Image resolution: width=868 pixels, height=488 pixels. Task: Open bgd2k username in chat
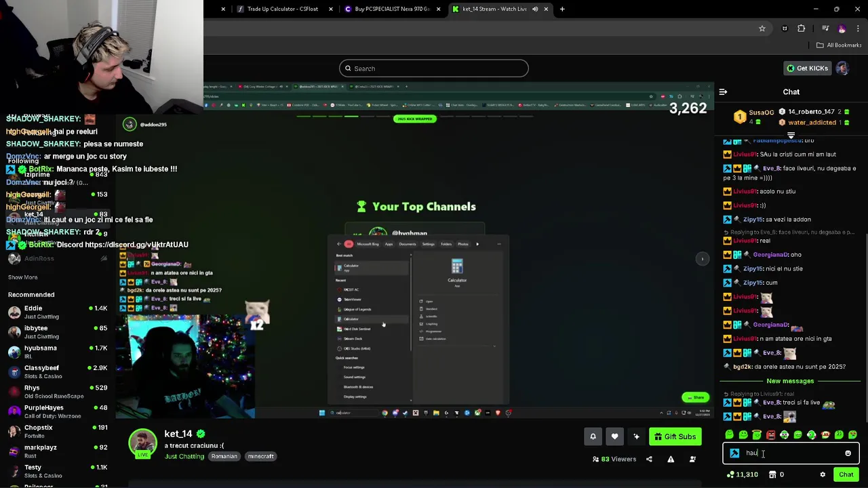tap(743, 367)
